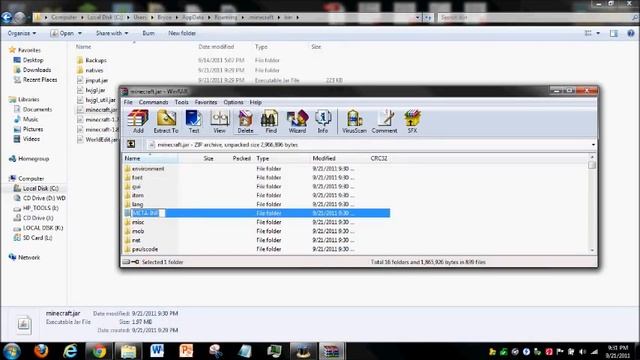Screen dimensions: 640x360
Task: Click the Find binoculars icon
Action: tap(271, 121)
